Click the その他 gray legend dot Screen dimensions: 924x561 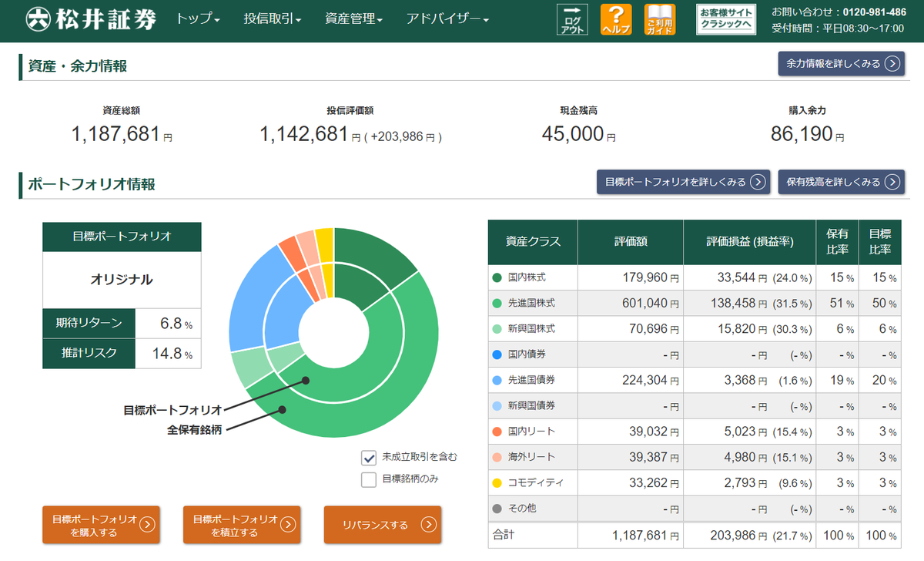click(497, 509)
